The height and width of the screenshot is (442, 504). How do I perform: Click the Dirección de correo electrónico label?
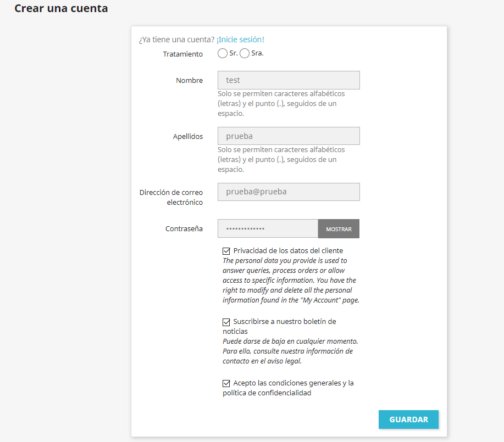click(171, 198)
